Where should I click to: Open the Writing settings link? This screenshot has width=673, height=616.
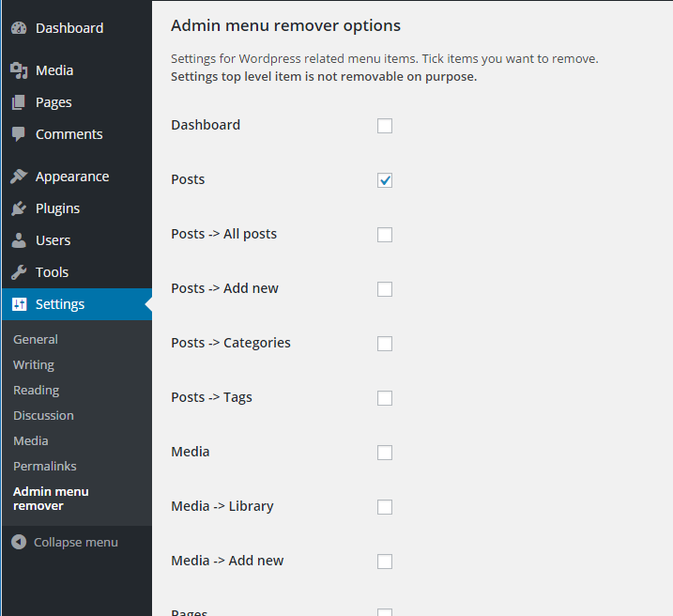pyautogui.click(x=34, y=365)
